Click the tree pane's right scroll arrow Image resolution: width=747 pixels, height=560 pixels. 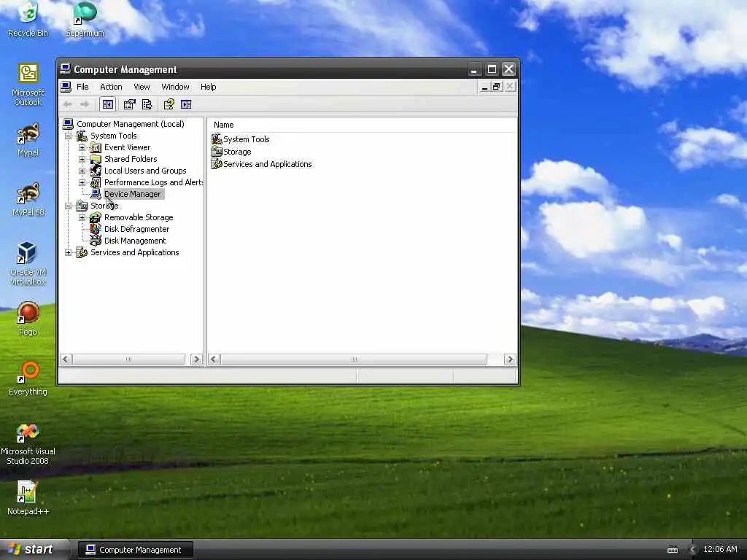(x=196, y=359)
